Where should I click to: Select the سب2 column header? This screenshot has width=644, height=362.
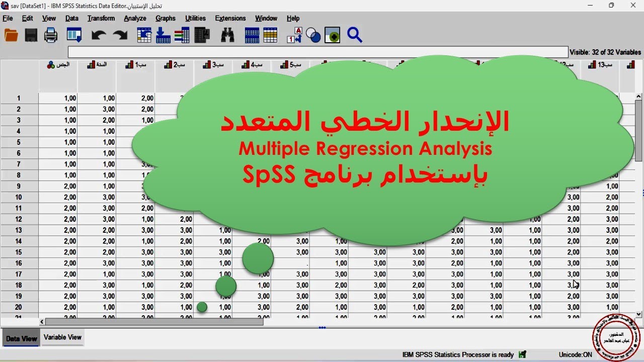[x=175, y=76]
